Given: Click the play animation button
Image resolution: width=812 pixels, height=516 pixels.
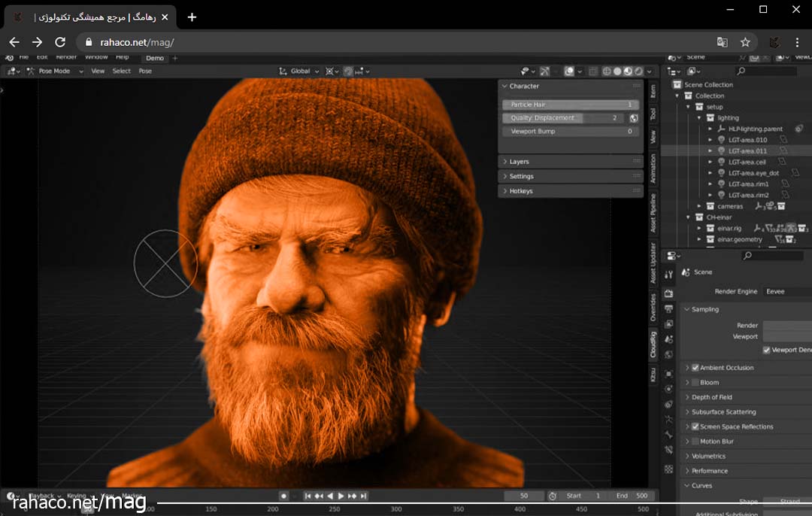Looking at the screenshot, I should (x=341, y=496).
